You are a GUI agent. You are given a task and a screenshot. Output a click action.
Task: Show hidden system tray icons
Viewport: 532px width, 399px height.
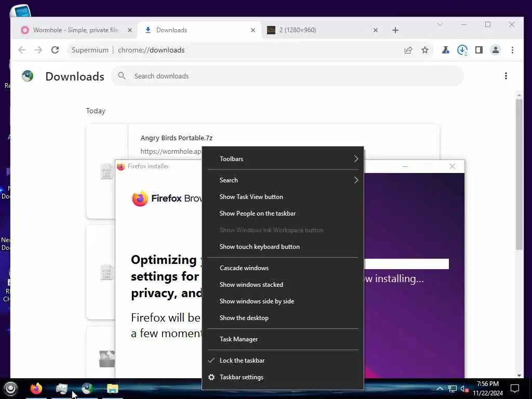[x=440, y=389]
